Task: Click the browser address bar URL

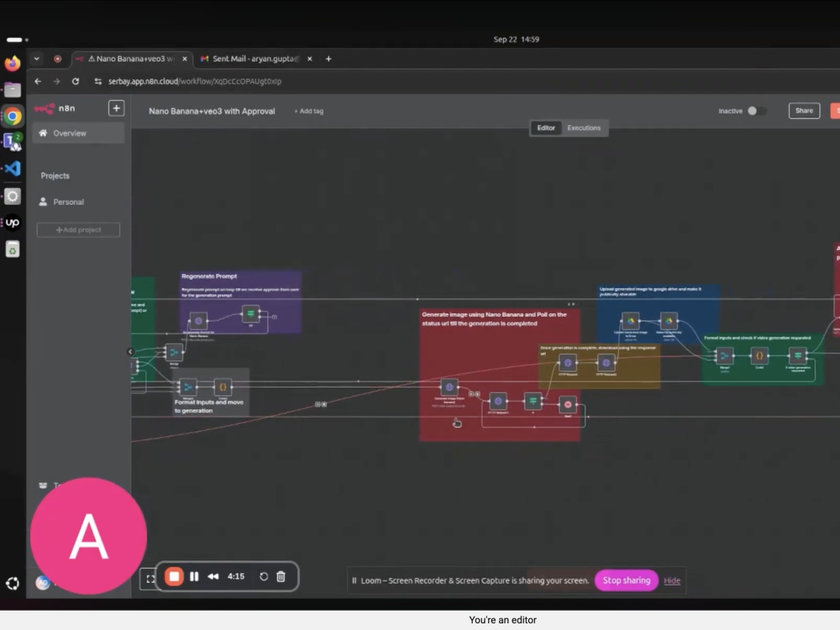Action: coord(195,81)
